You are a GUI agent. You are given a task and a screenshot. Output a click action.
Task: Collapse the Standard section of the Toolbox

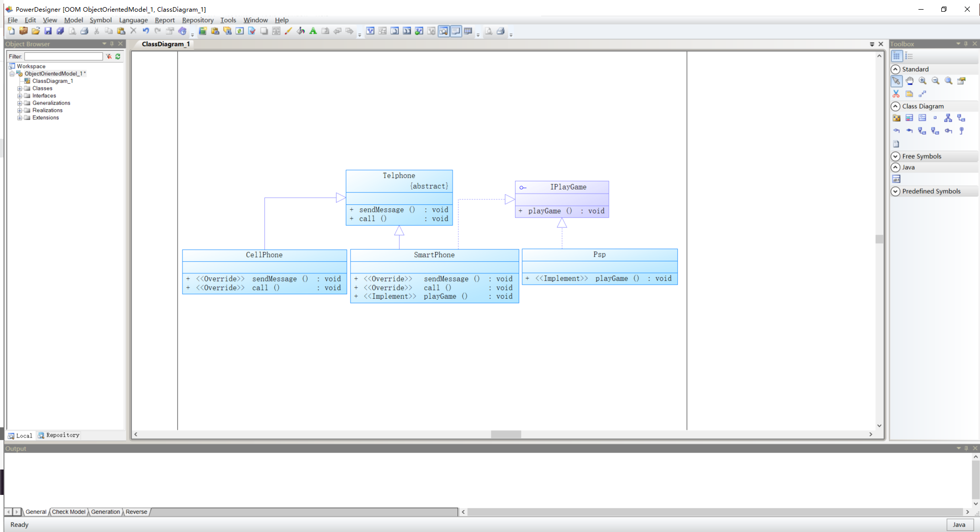tap(896, 69)
